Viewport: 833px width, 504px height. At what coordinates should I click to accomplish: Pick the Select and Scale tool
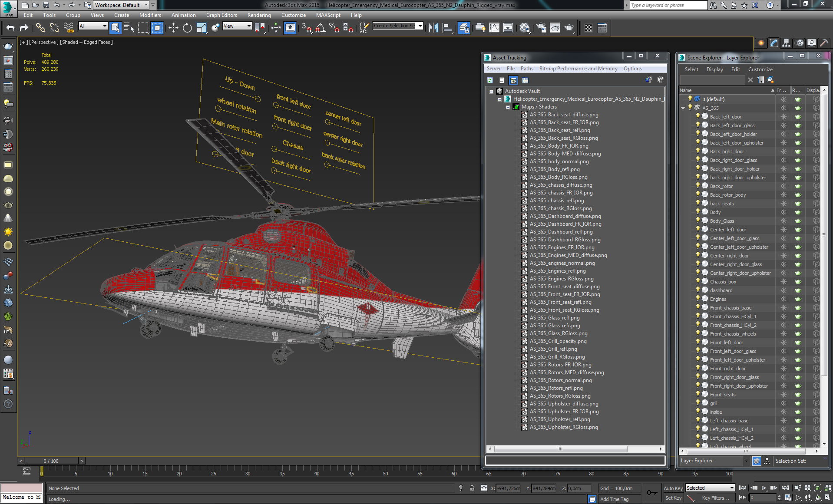[x=202, y=28]
